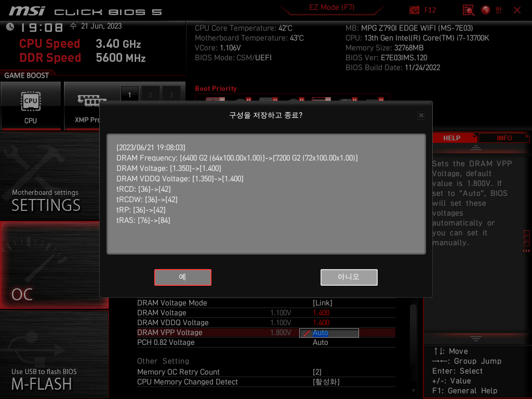
Task: Click the scroll down arrow of settings list
Action: pos(413,391)
